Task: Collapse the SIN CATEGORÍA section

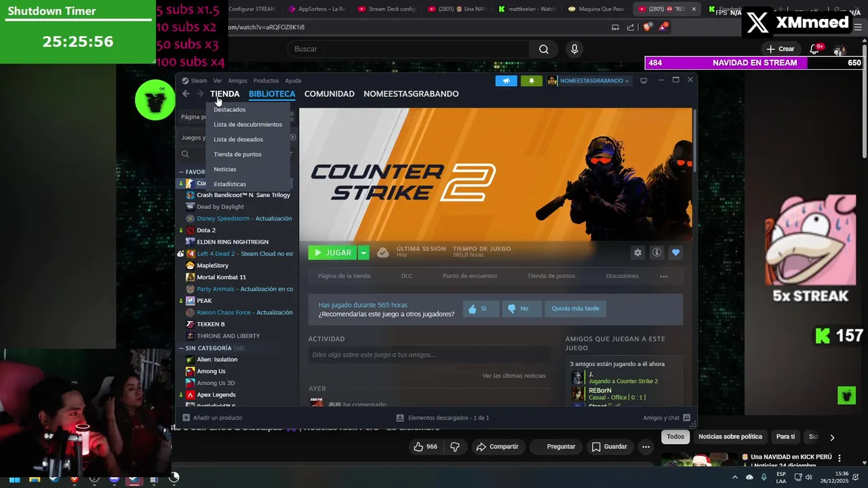Action: [x=181, y=348]
